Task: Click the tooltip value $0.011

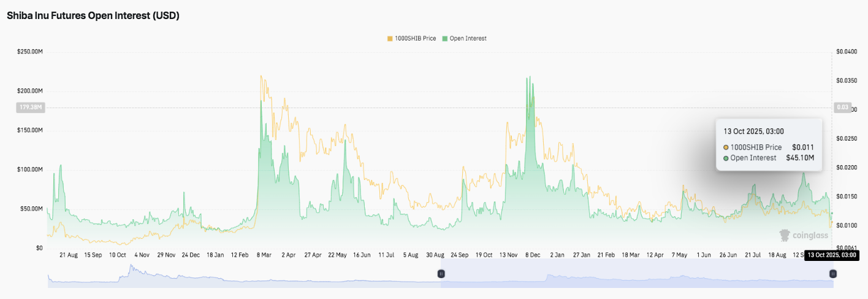Action: tap(803, 147)
